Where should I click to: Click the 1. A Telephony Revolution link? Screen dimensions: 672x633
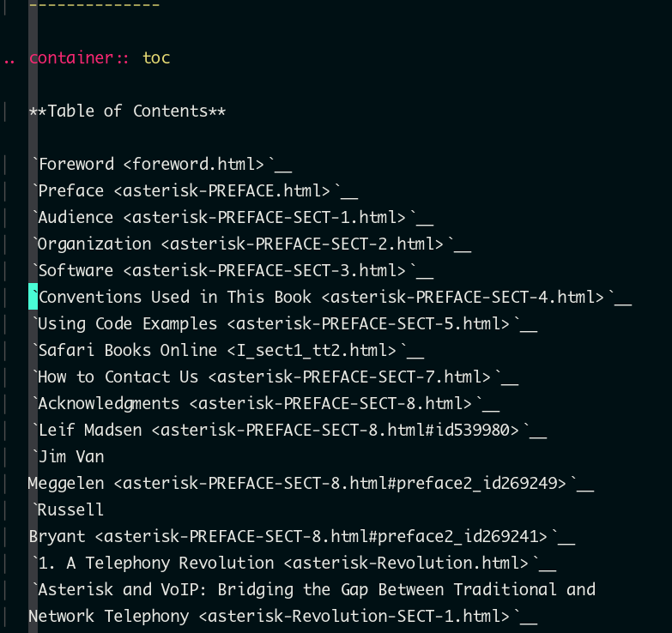(x=293, y=563)
